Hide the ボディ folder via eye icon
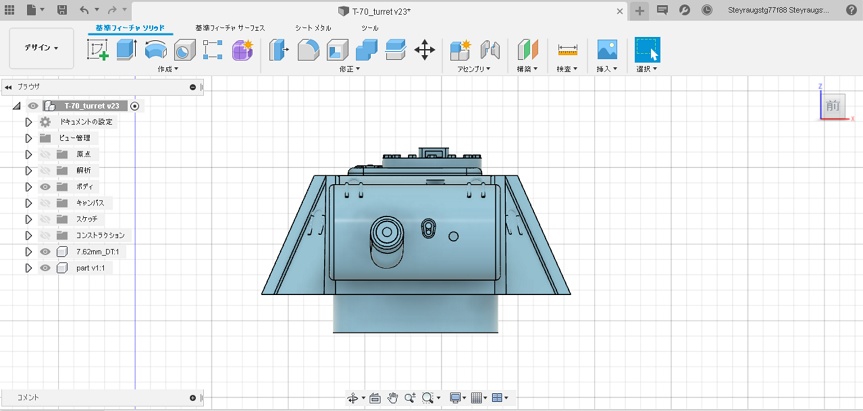863x411 pixels. (x=45, y=187)
